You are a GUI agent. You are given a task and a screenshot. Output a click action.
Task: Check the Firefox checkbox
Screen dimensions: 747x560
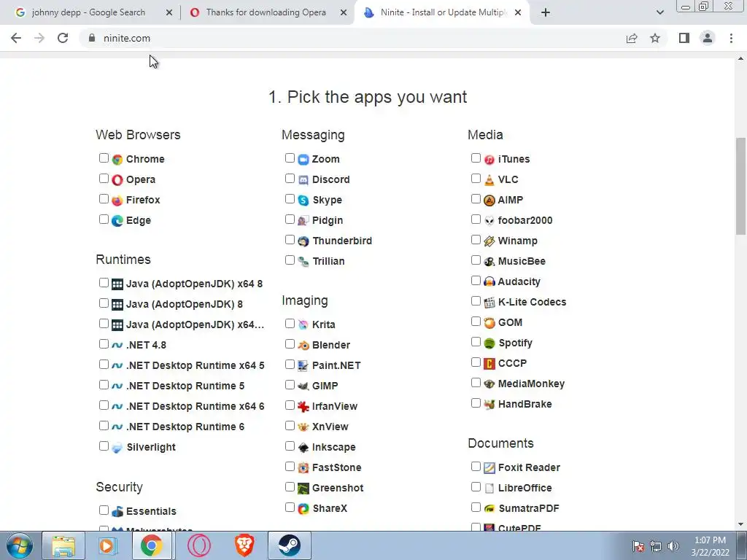pyautogui.click(x=104, y=199)
